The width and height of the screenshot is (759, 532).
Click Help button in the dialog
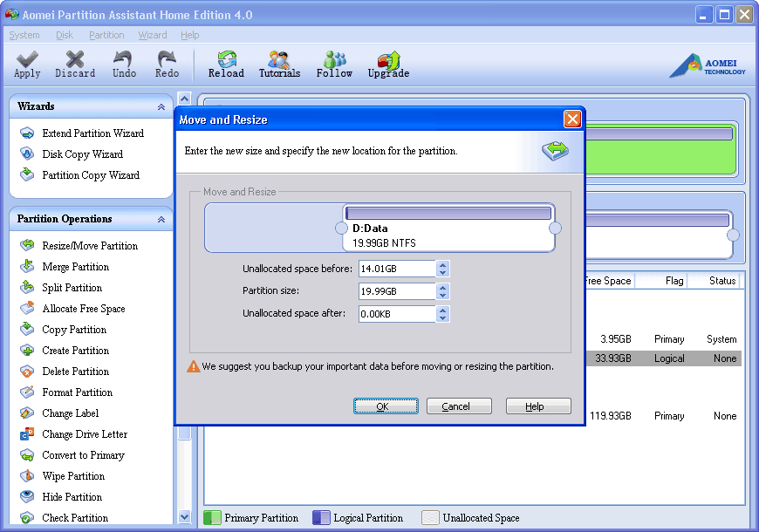(538, 406)
